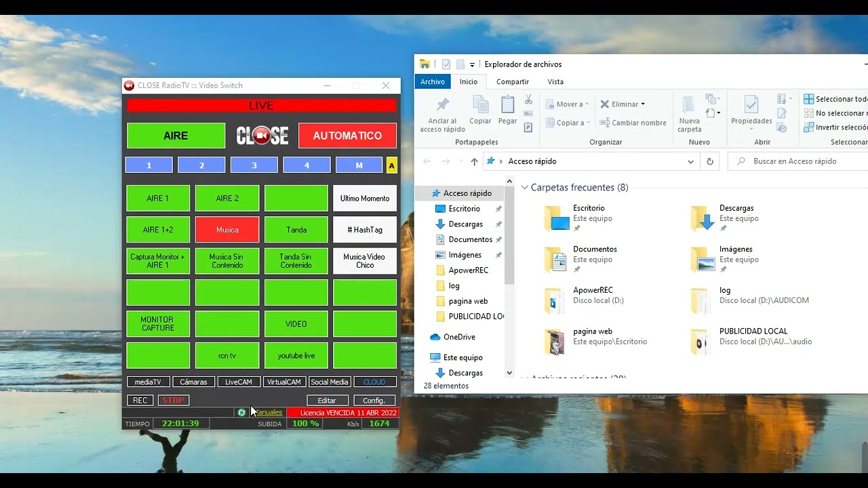The height and width of the screenshot is (488, 868).
Task: Click the Nueva carpeta icon
Action: (x=689, y=105)
